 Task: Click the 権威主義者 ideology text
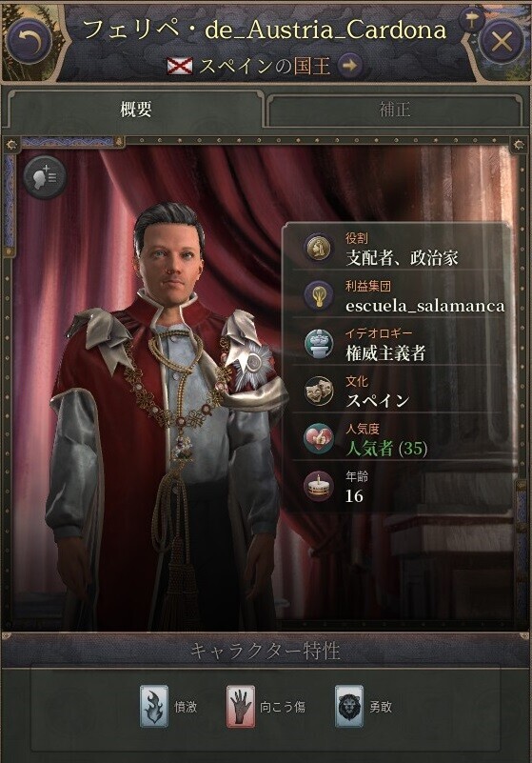(x=385, y=353)
